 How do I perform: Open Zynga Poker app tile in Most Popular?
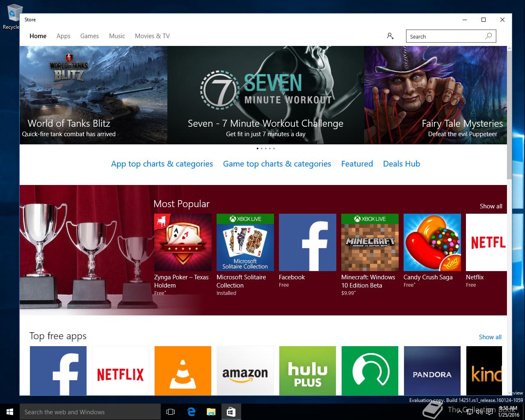(x=183, y=242)
